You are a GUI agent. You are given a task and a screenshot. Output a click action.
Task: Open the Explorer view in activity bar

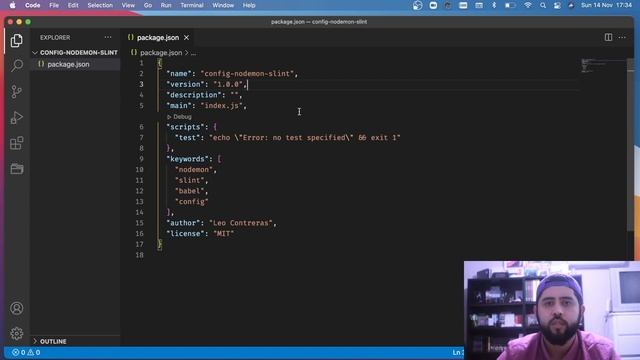pos(16,40)
